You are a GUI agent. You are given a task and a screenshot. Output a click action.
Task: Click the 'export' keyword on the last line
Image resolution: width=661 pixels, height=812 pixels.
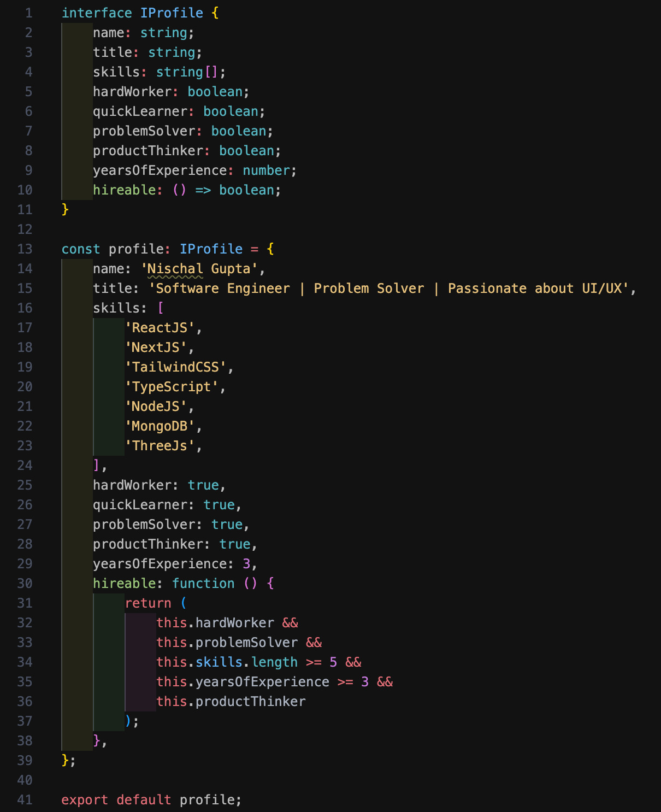tap(85, 800)
